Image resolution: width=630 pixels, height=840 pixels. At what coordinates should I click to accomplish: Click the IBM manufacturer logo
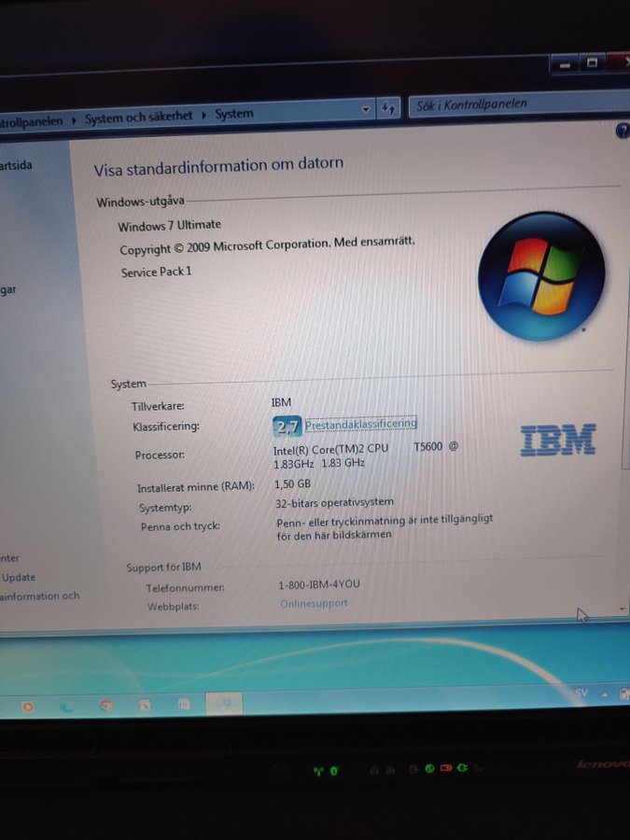click(x=557, y=441)
